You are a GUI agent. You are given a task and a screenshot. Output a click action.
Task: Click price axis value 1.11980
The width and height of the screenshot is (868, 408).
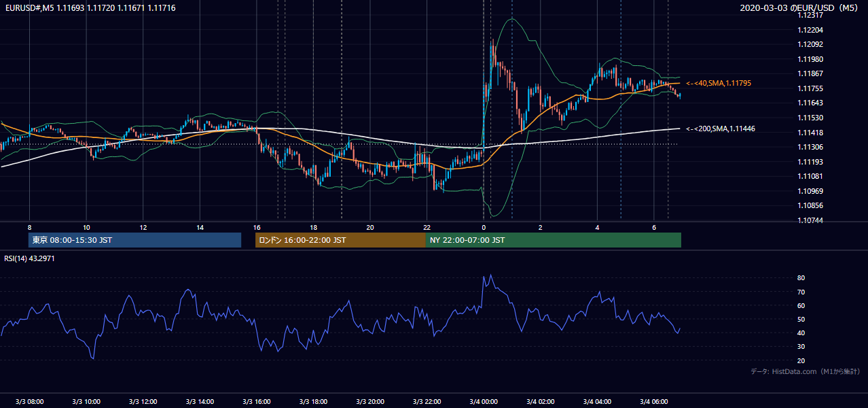[810, 59]
